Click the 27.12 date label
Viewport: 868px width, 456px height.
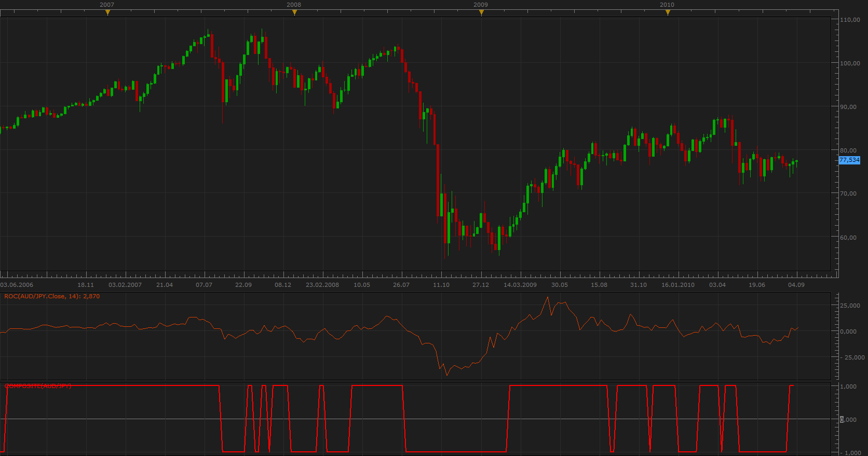(x=481, y=285)
